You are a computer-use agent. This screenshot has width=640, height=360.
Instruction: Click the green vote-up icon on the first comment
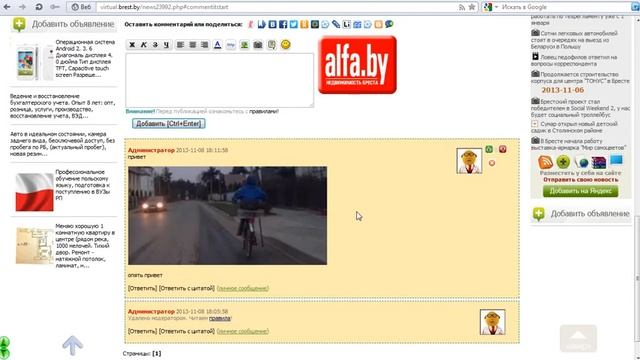(489, 149)
